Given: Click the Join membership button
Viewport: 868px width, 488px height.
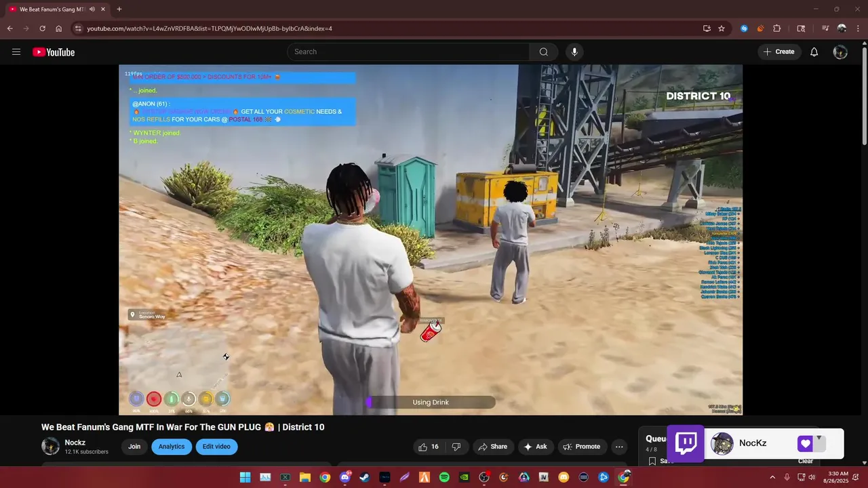Looking at the screenshot, I should 134,447.
